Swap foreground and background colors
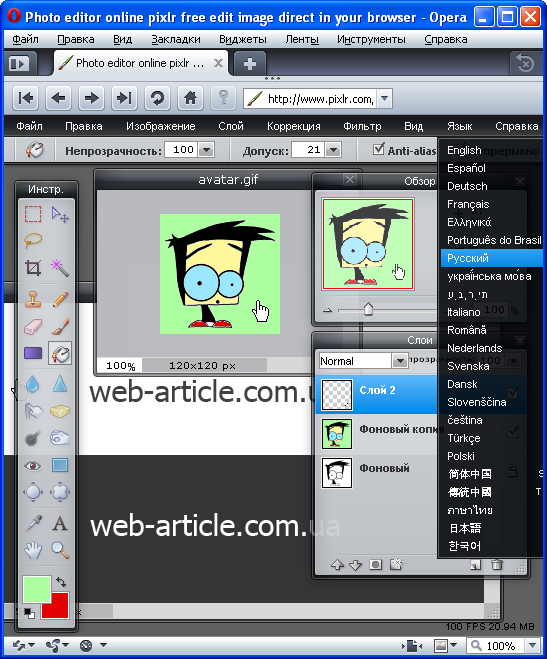This screenshot has width=547, height=659. coord(61,582)
